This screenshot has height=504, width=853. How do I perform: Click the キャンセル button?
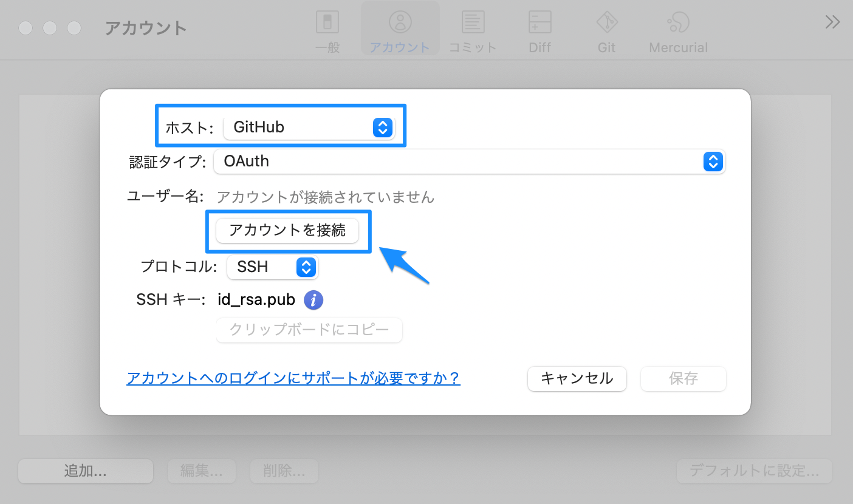click(576, 378)
